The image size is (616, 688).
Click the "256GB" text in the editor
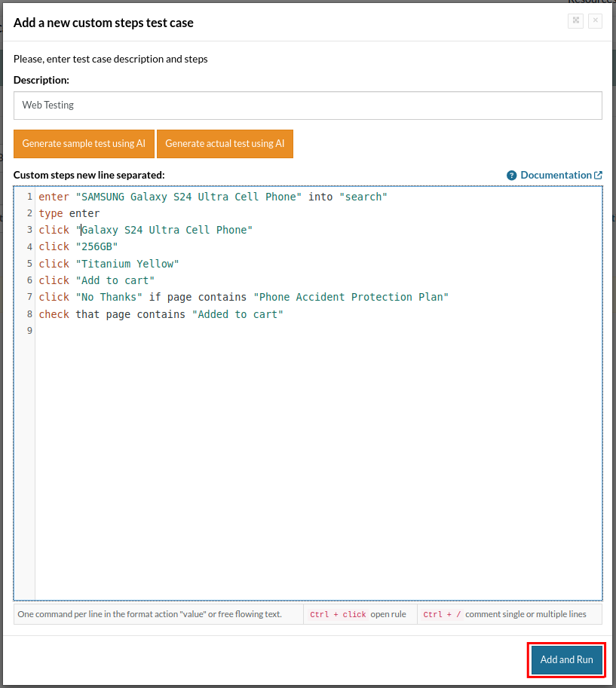click(97, 247)
